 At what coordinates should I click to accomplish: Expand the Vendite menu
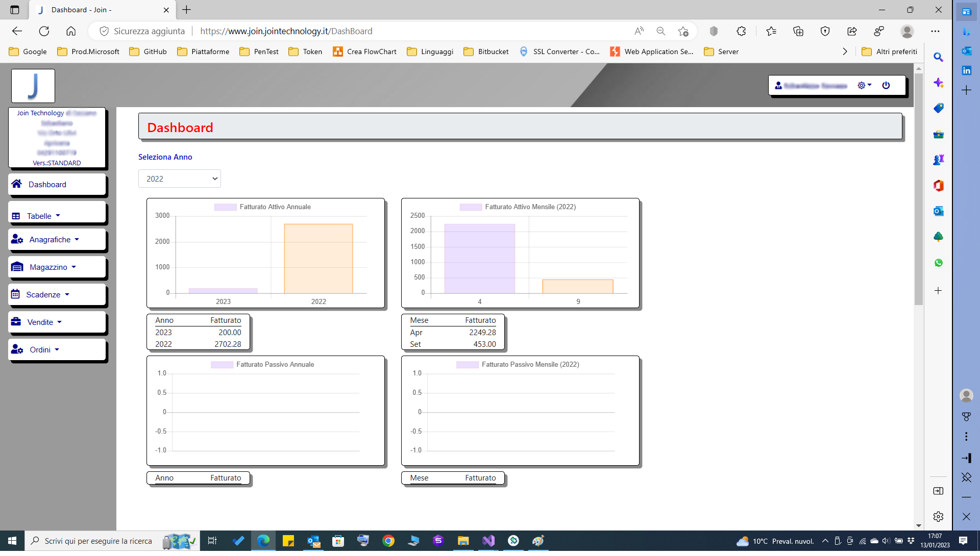click(x=57, y=322)
